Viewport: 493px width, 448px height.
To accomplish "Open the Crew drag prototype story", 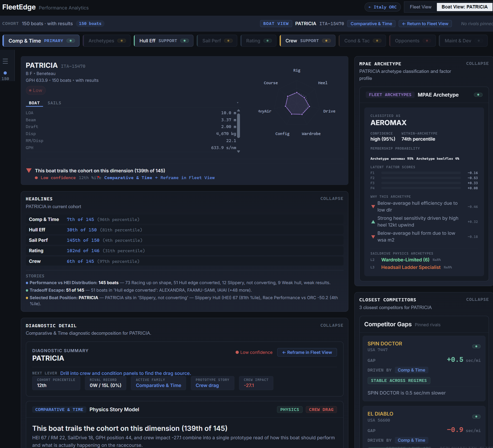I will 207,385.
